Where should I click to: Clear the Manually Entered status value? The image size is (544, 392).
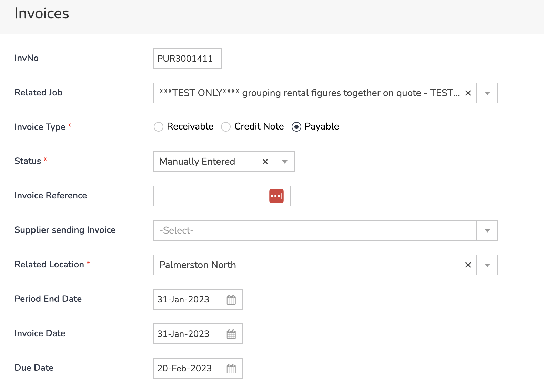265,162
